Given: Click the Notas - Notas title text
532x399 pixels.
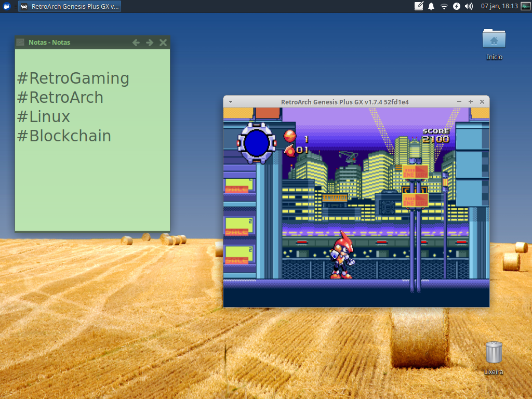Looking at the screenshot, I should click(49, 43).
